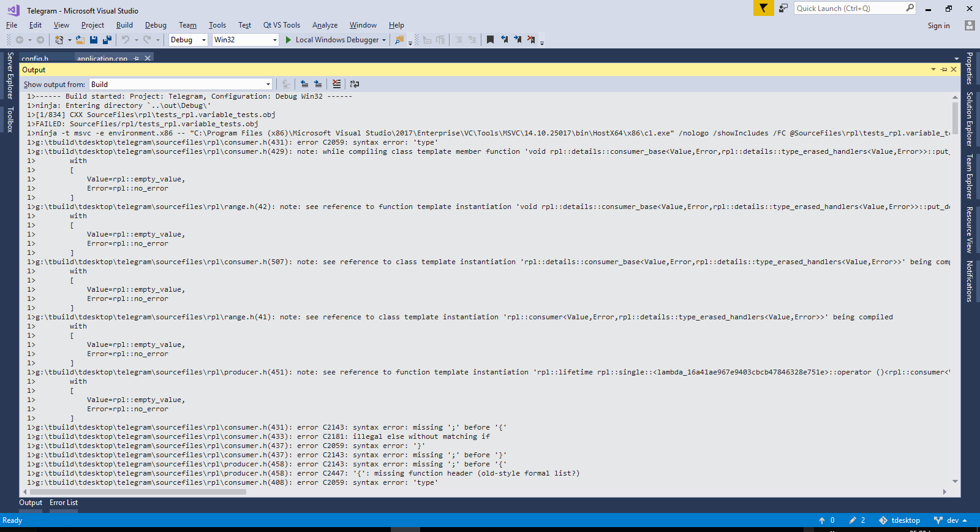Clear all Output pane text

coord(336,84)
